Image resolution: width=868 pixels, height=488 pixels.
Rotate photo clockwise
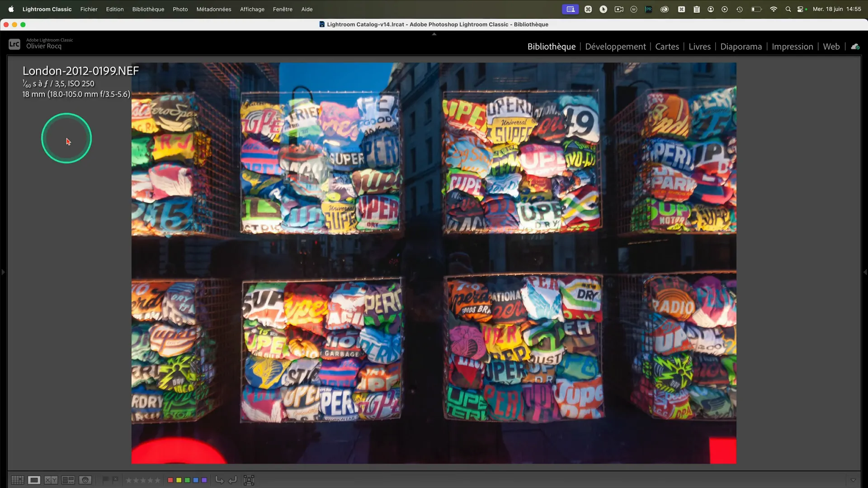(232, 480)
